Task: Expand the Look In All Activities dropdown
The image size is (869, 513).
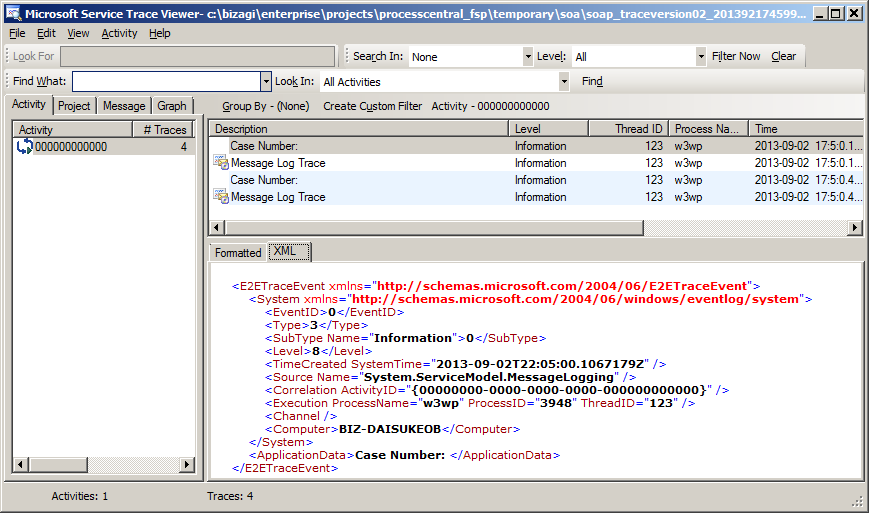Action: 564,81
